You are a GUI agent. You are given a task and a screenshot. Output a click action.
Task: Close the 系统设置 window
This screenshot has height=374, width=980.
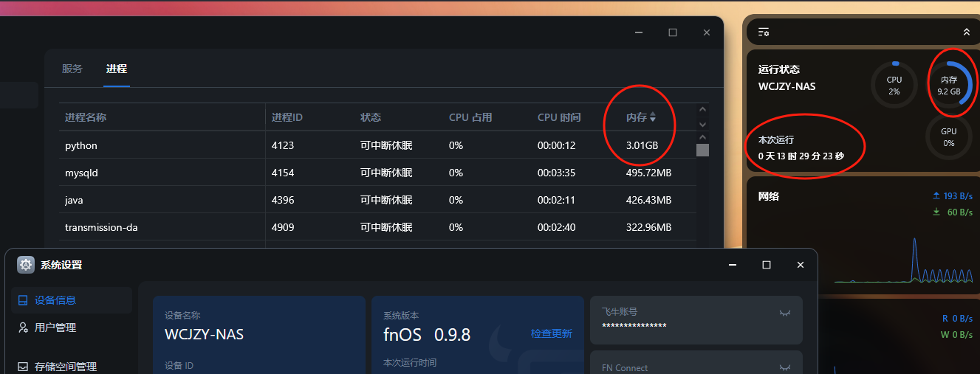(801, 265)
